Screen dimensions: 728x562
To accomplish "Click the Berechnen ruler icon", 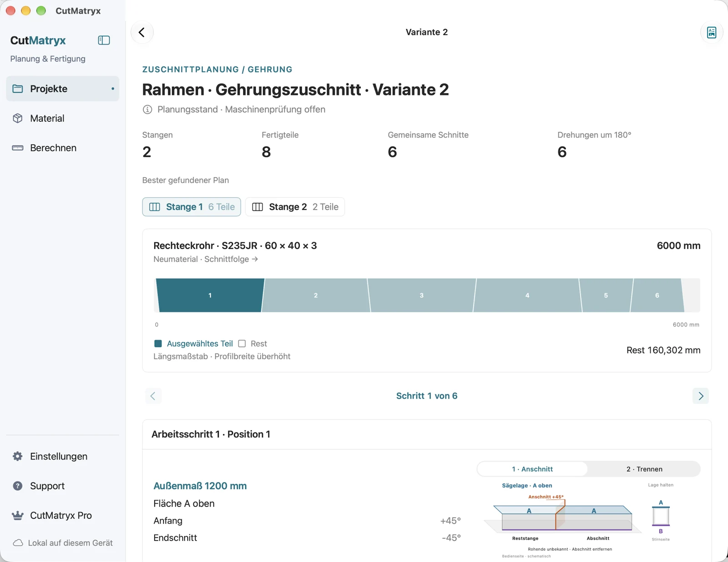I will click(x=18, y=148).
